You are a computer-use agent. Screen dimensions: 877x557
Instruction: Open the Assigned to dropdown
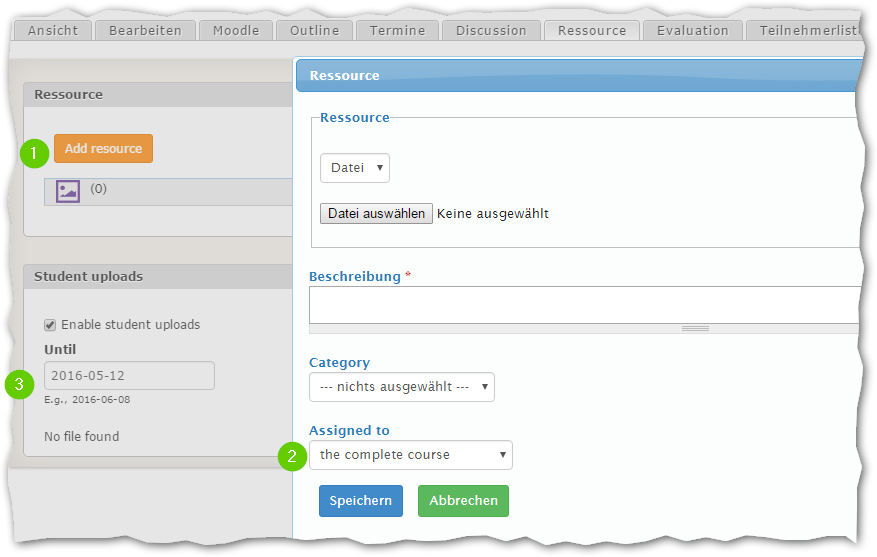411,455
